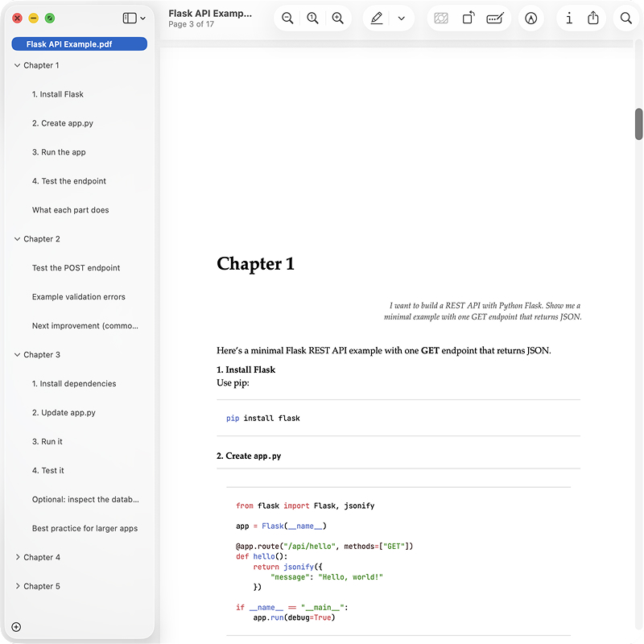Click the 'pip install flask' code line
Image resolution: width=644 pixels, height=644 pixels.
(263, 418)
